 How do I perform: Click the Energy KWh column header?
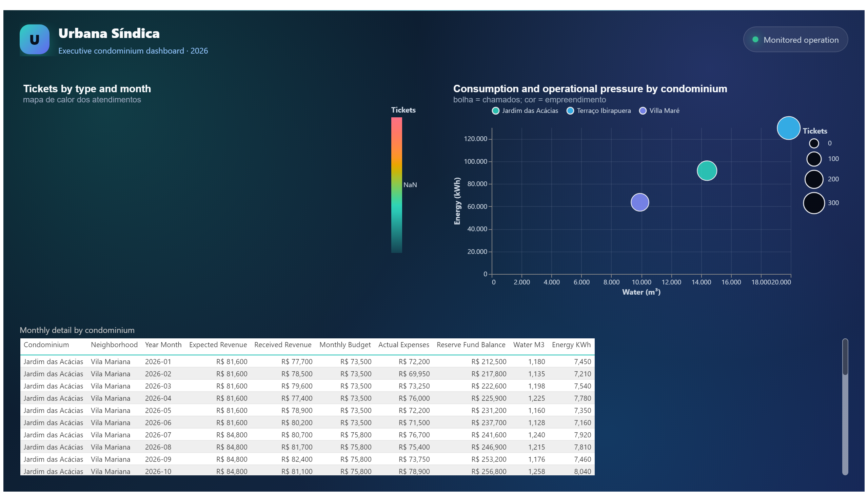coord(571,345)
